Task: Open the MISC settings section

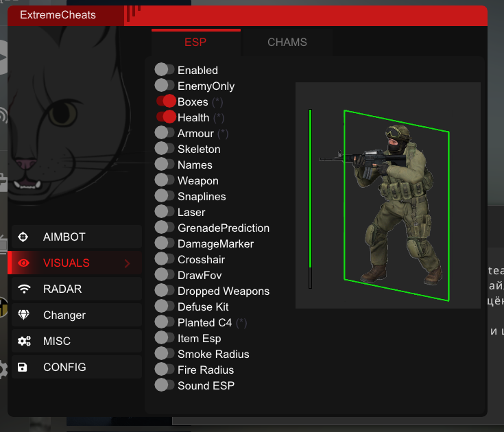Action: (x=77, y=341)
